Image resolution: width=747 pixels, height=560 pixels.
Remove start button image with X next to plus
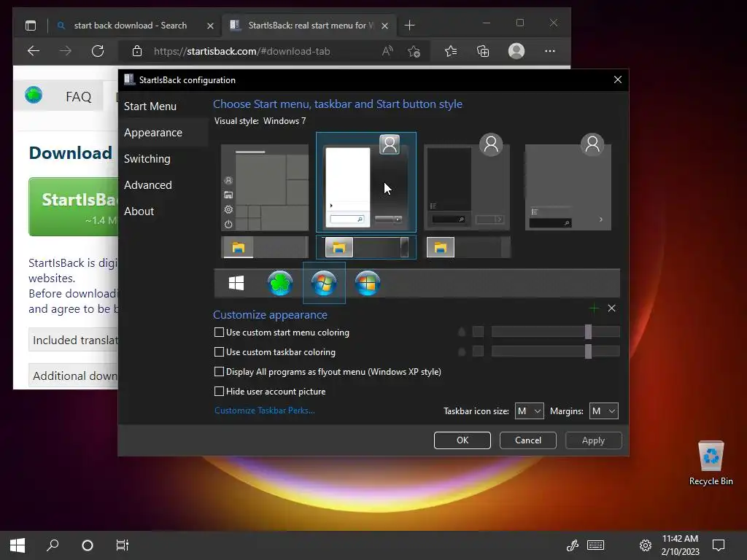point(612,308)
